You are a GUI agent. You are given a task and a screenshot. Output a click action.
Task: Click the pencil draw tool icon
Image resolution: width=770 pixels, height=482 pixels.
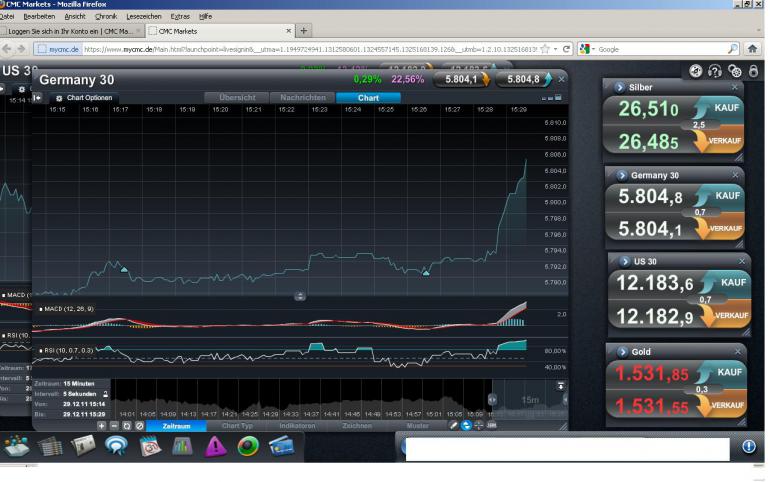click(x=454, y=425)
